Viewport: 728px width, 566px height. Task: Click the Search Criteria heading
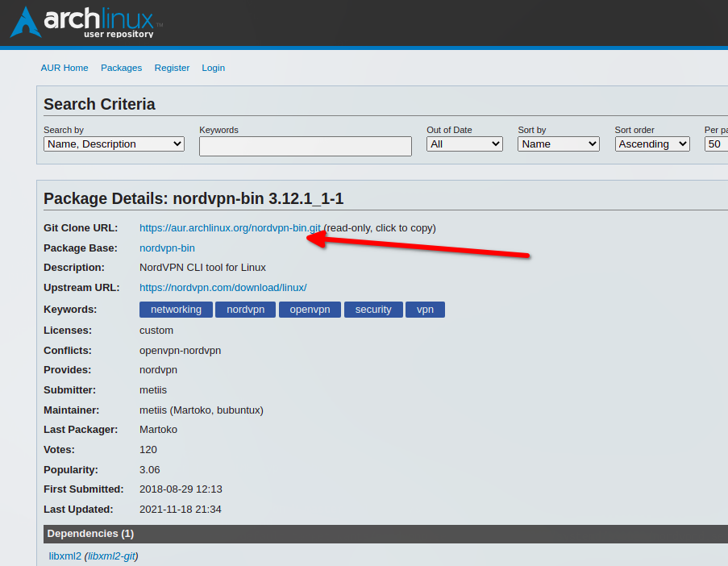(99, 104)
